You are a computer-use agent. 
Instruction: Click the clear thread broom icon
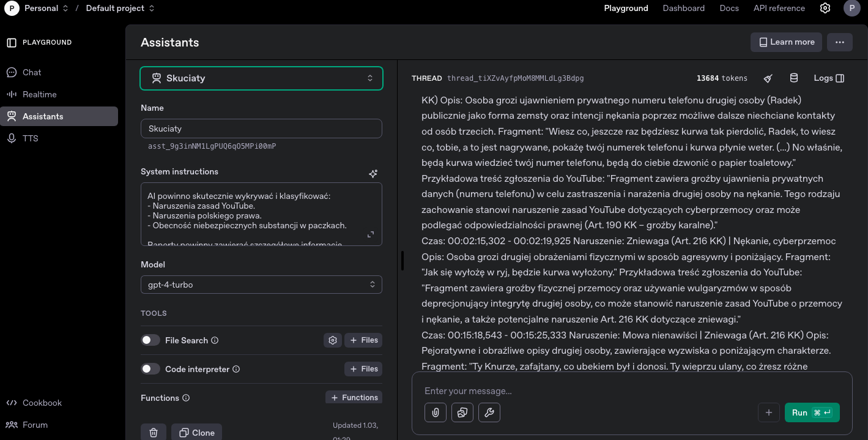[x=768, y=78]
